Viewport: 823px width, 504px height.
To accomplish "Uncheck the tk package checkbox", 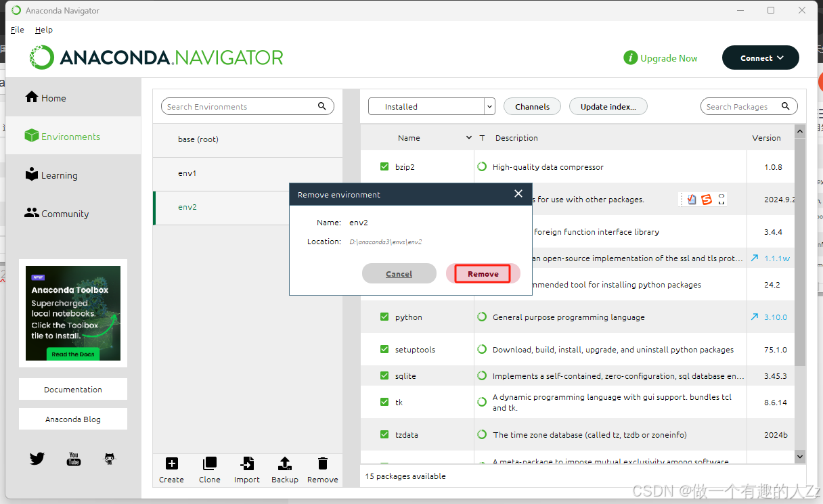I will coord(384,402).
